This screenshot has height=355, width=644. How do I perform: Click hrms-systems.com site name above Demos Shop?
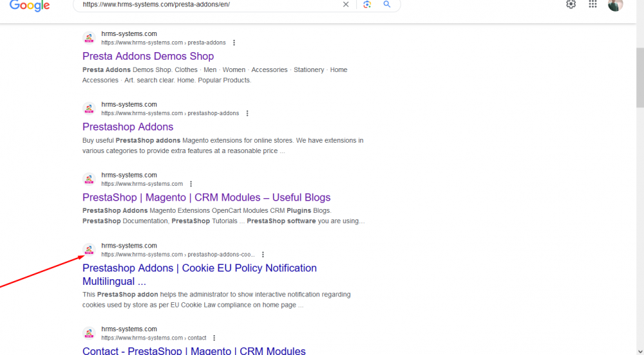pyautogui.click(x=129, y=33)
